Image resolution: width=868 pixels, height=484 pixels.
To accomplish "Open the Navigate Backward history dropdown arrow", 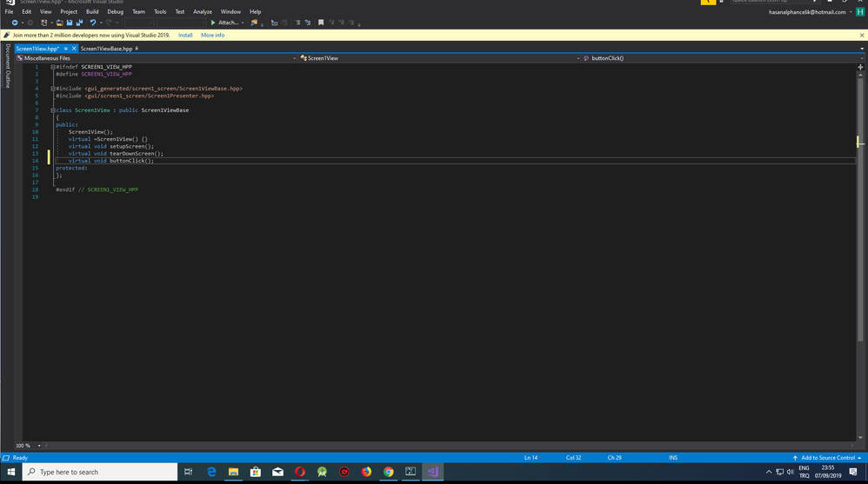I will 22,23.
